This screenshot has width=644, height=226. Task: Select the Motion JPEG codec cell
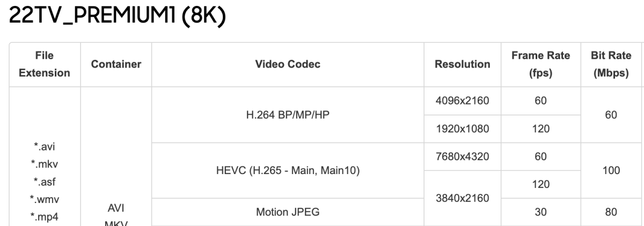tap(288, 212)
